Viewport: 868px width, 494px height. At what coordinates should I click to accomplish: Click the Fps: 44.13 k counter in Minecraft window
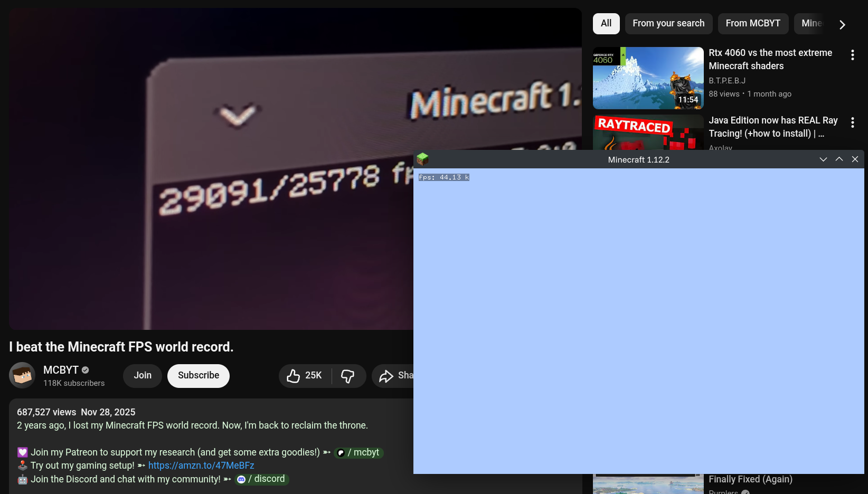(x=444, y=177)
